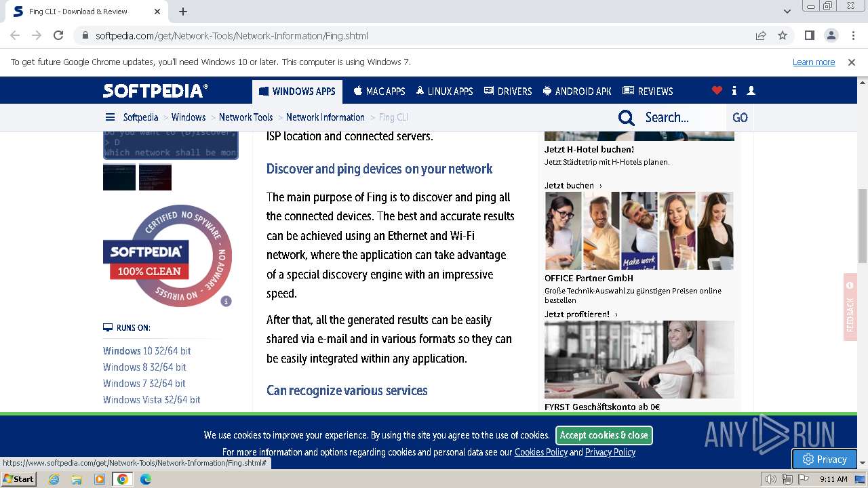868x488 pixels.
Task: Click the address bar URL field
Action: coord(420,36)
